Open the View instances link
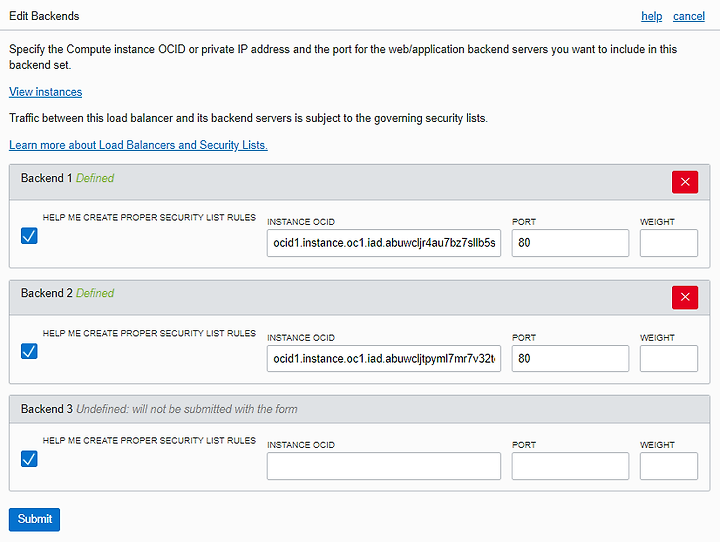The image size is (720, 542). [45, 92]
